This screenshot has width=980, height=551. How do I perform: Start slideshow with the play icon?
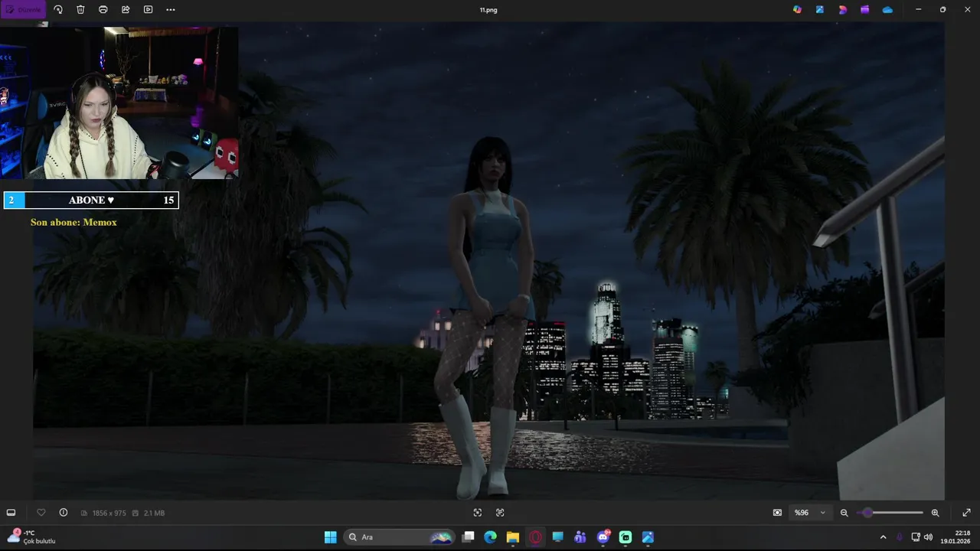click(148, 10)
